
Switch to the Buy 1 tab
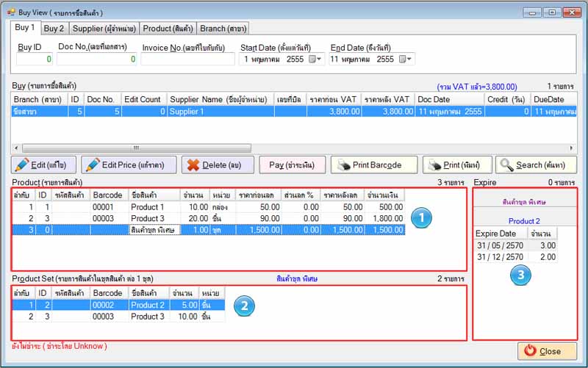(x=25, y=27)
